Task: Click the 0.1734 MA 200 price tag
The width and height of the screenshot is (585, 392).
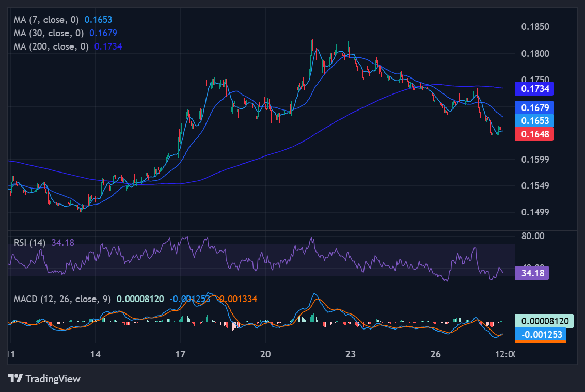Action: 534,89
